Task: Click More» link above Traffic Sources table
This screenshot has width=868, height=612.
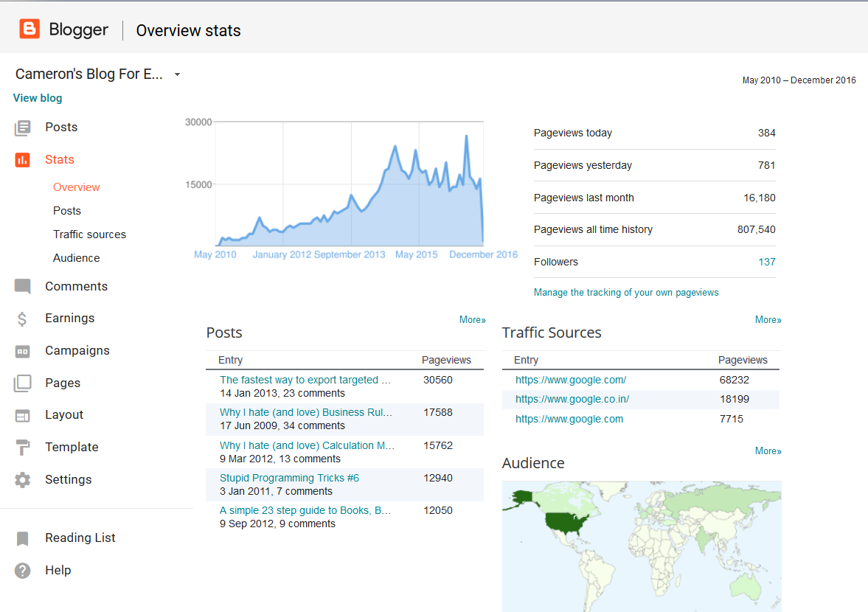Action: 768,320
